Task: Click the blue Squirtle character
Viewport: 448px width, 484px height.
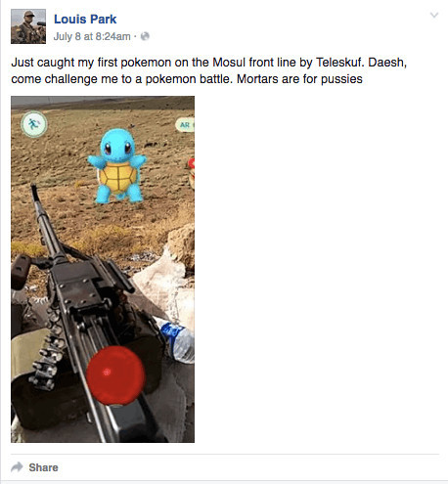Action: click(x=116, y=166)
